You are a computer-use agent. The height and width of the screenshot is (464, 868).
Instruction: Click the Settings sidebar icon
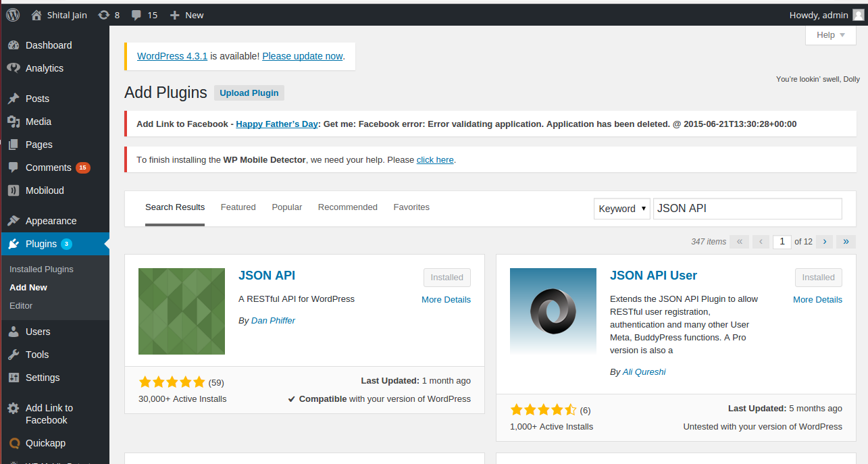point(14,378)
